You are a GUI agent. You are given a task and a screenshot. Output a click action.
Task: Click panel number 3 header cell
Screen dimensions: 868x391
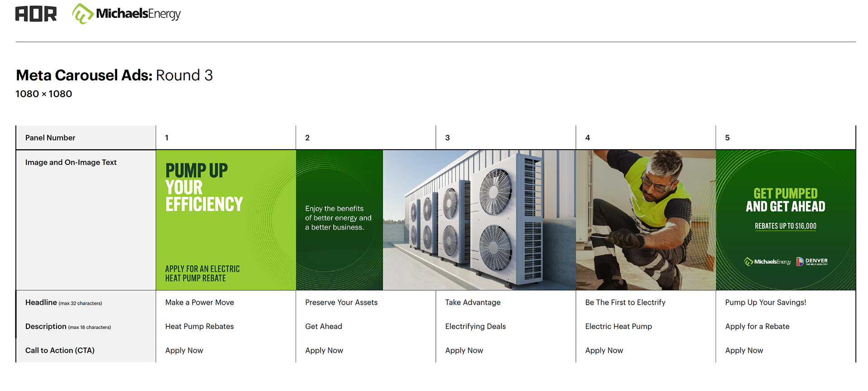[x=506, y=138]
